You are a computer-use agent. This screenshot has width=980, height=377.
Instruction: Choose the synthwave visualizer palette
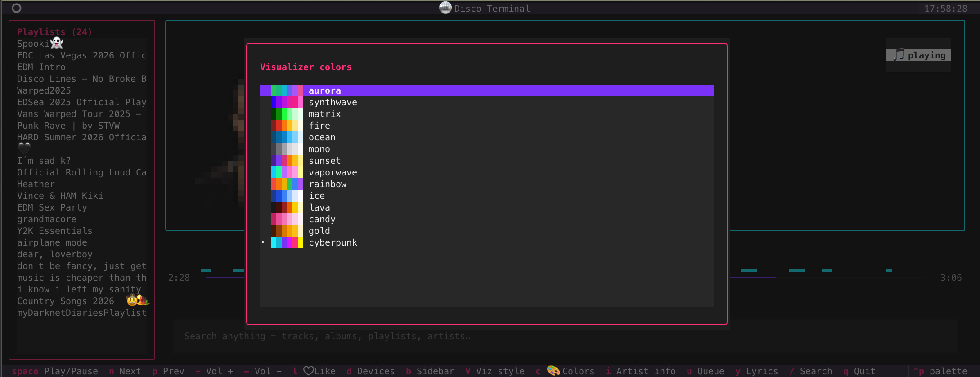pos(486,102)
